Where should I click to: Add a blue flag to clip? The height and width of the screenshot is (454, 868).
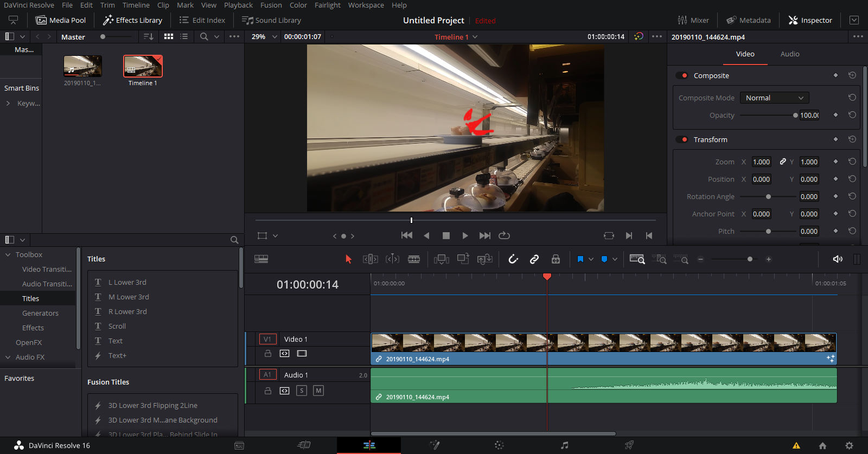click(x=580, y=259)
